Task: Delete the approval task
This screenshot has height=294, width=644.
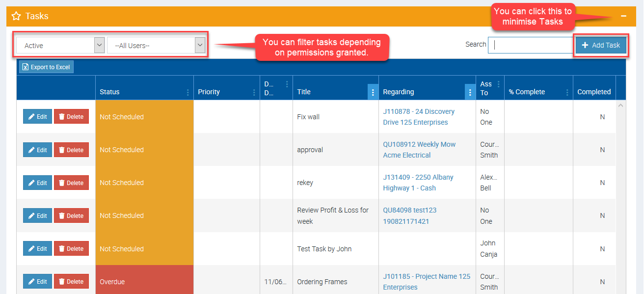Action: [71, 150]
